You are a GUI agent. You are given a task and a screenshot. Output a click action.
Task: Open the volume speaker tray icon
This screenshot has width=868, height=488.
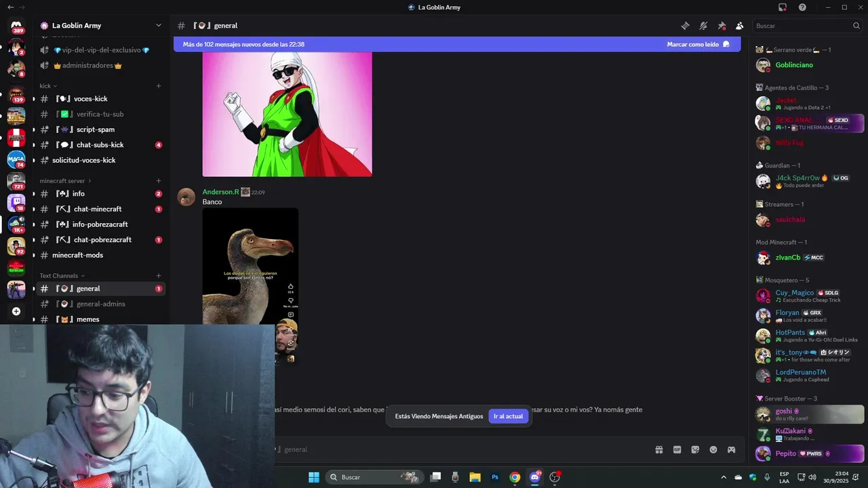812,477
